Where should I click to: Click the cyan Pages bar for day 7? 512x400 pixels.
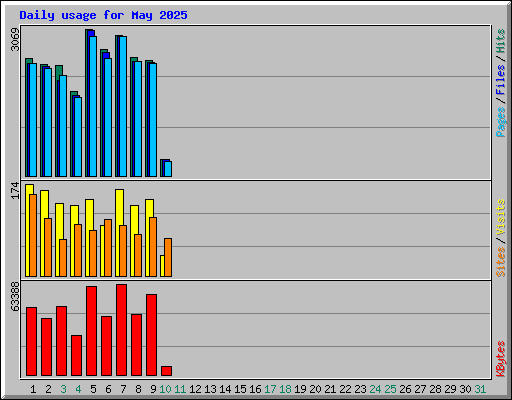123,106
